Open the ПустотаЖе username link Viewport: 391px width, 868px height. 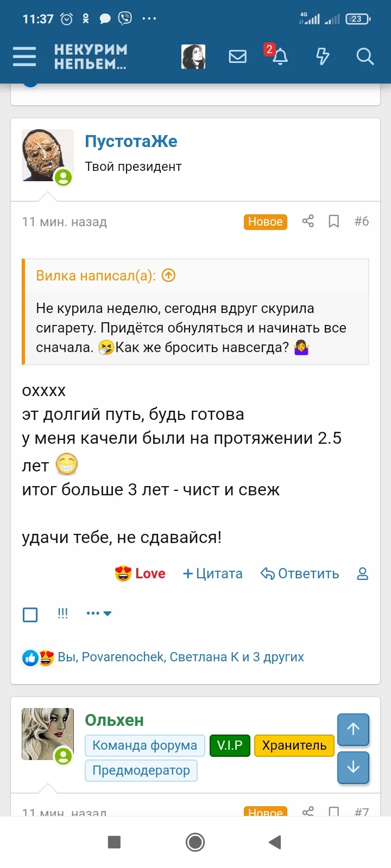click(x=131, y=141)
